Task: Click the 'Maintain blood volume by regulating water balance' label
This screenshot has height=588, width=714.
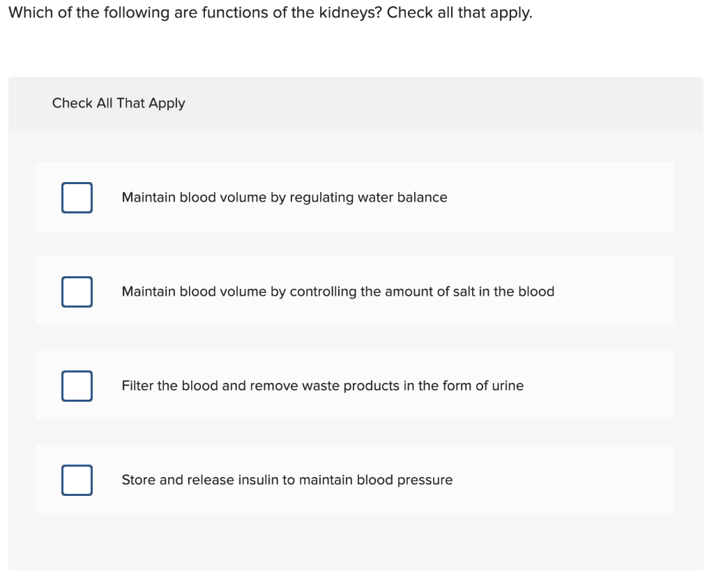Action: pos(284,197)
